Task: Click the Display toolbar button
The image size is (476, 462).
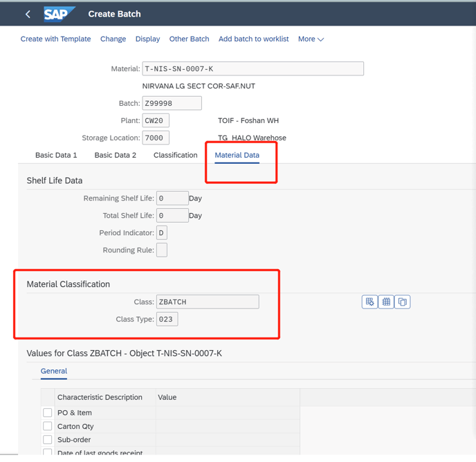Action: 147,39
